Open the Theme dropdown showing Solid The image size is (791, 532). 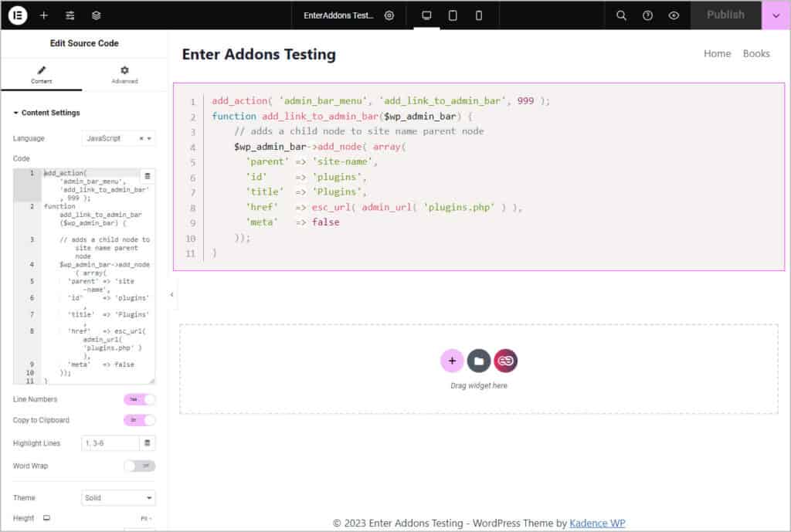pos(118,498)
